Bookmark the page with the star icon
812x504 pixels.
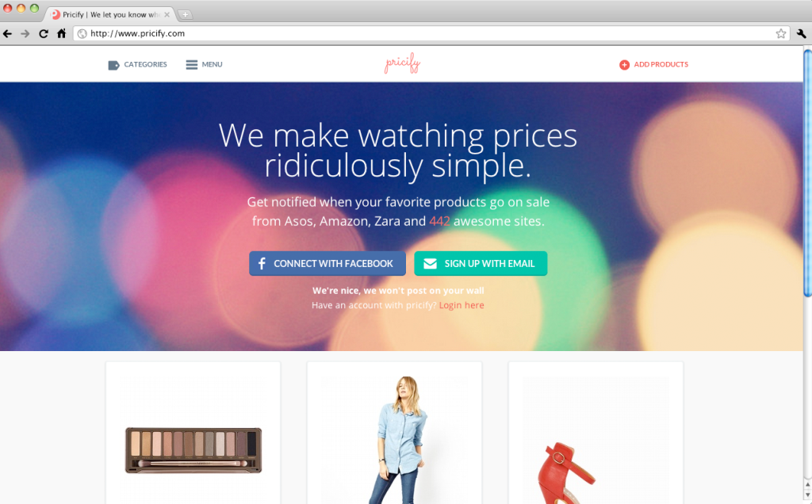coord(781,33)
